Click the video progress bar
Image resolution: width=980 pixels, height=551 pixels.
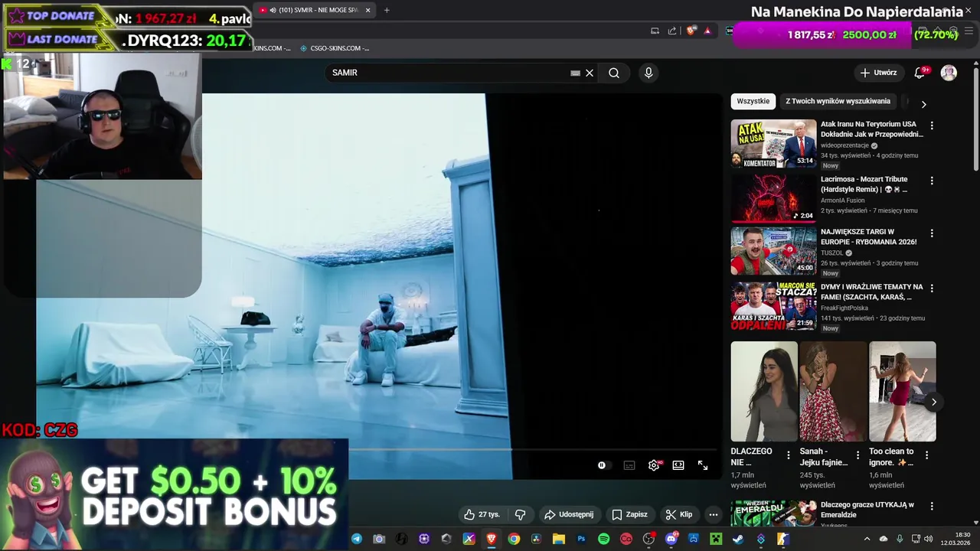pos(375,449)
